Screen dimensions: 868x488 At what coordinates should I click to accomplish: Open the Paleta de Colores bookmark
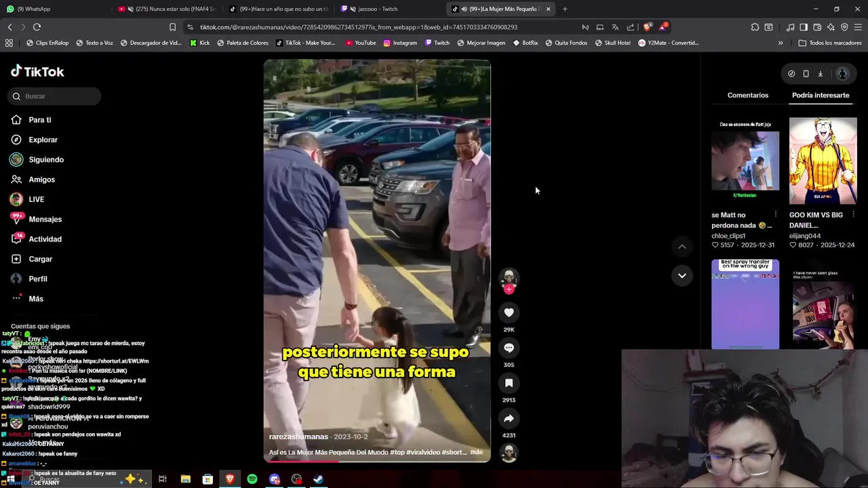(x=242, y=43)
